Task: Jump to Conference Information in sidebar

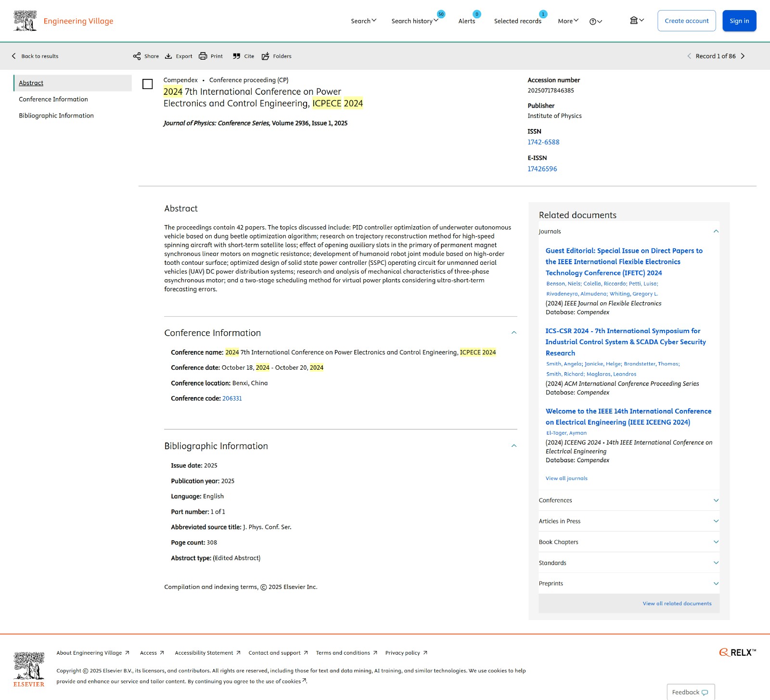Action: [53, 99]
